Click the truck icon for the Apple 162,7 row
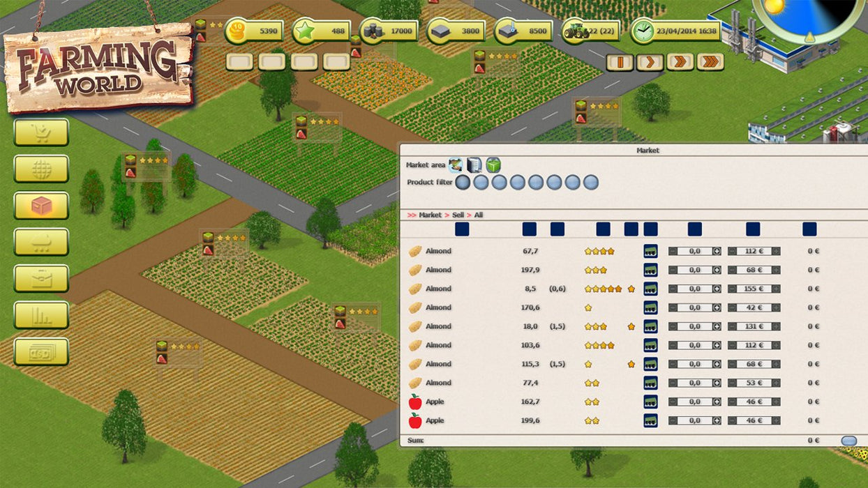 [x=649, y=402]
